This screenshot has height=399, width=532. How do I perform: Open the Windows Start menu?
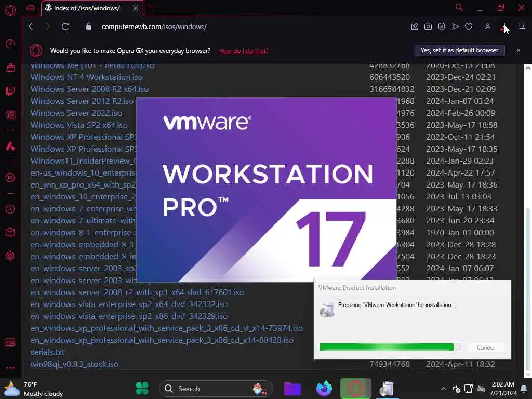pos(142,389)
